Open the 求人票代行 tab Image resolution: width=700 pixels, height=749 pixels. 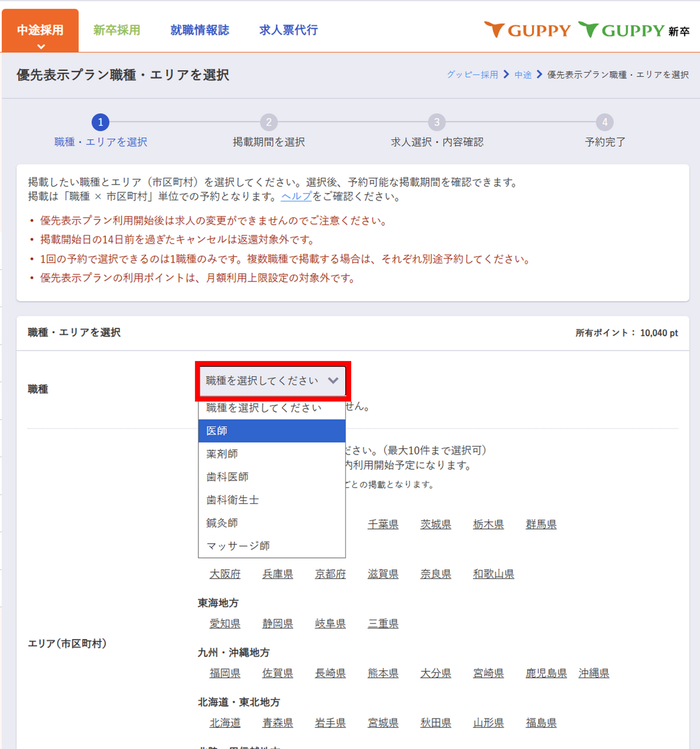tap(289, 30)
